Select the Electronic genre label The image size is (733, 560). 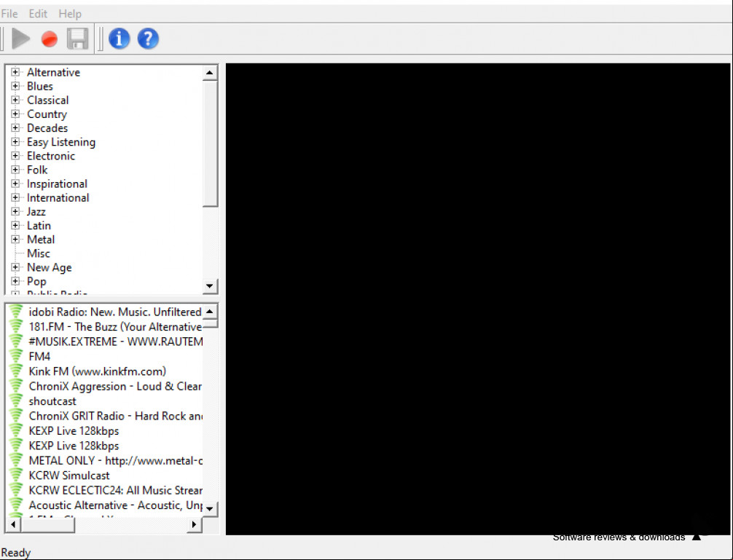pos(50,156)
